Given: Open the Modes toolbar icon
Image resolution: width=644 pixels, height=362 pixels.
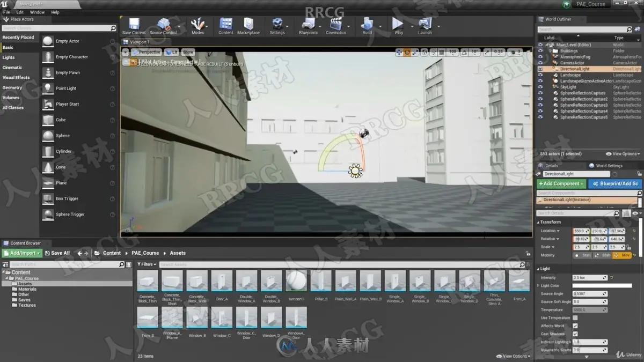Looking at the screenshot, I should [x=197, y=24].
